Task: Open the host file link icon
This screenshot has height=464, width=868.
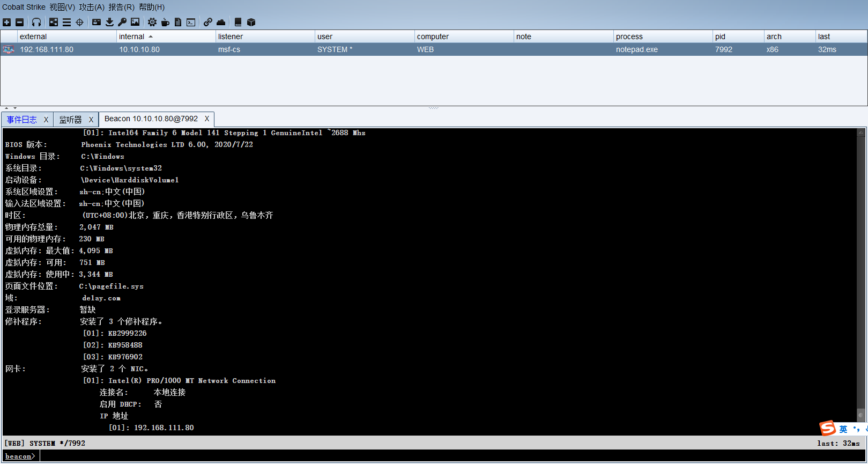Action: tap(208, 22)
